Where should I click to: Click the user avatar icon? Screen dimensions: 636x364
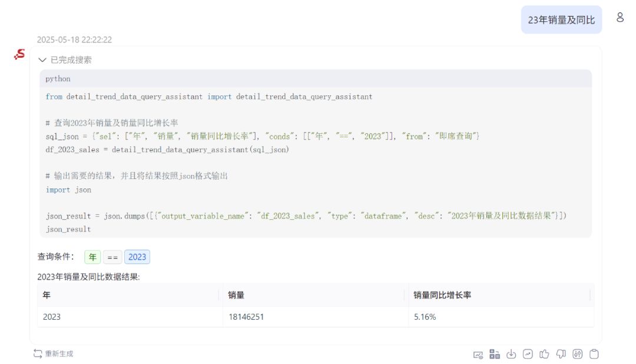click(620, 17)
